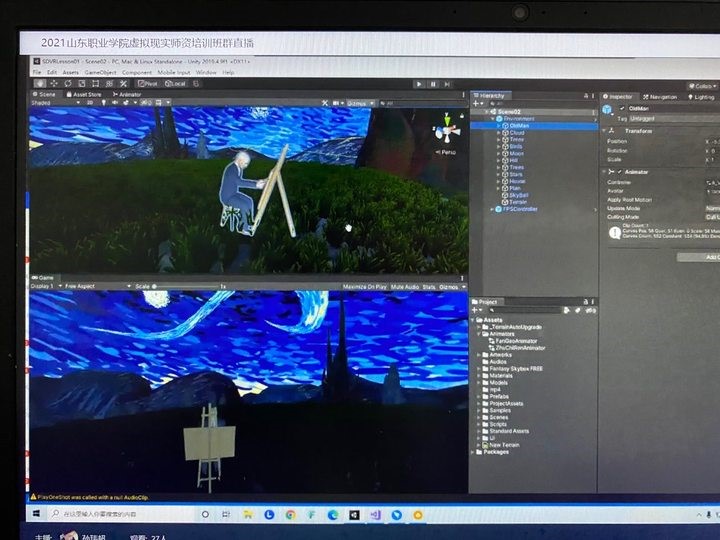Click the scene orientation gizmo

[x=445, y=131]
